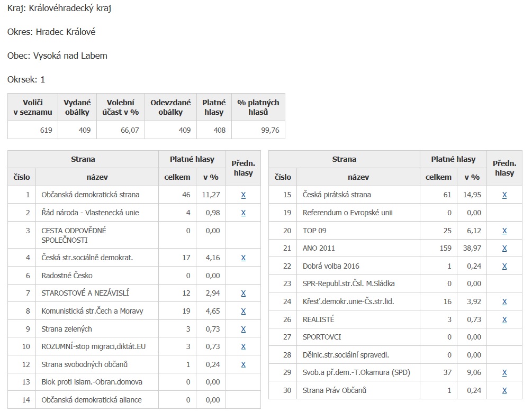This screenshot has width=532, height=412.
Task: Open X link for Řád národa - Vlastenecká unie
Action: point(244,213)
